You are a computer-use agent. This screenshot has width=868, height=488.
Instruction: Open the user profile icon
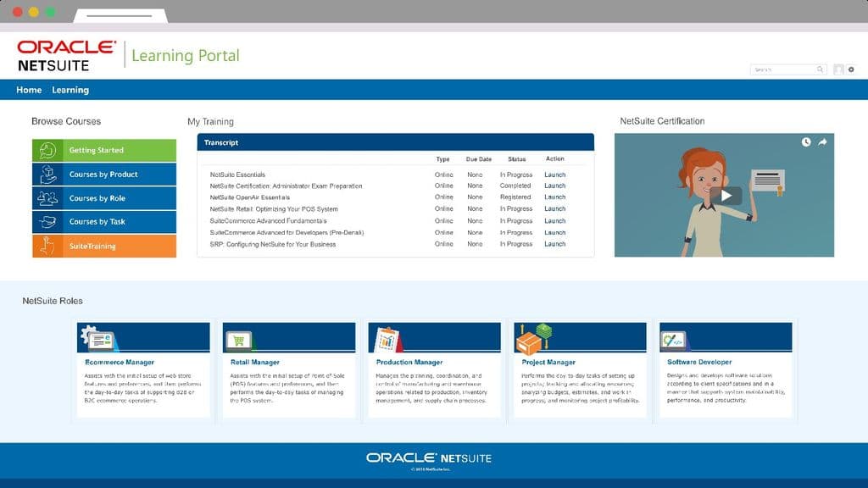(x=838, y=69)
